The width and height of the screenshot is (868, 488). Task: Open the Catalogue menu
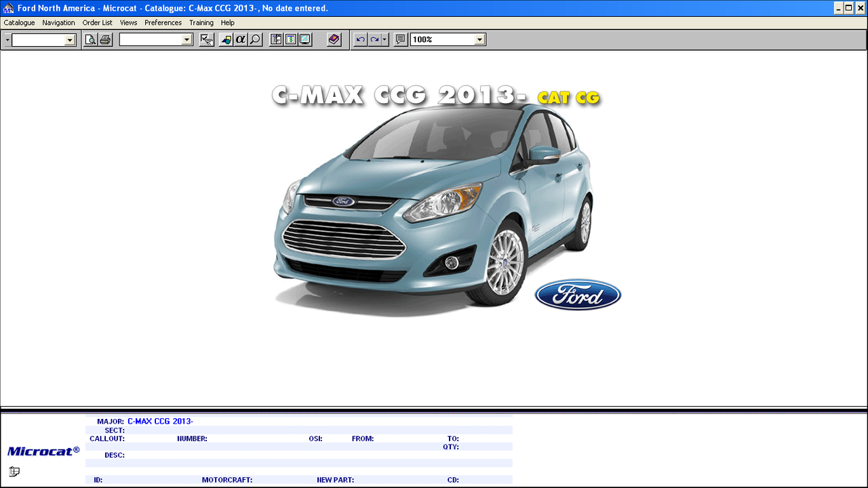coord(19,22)
